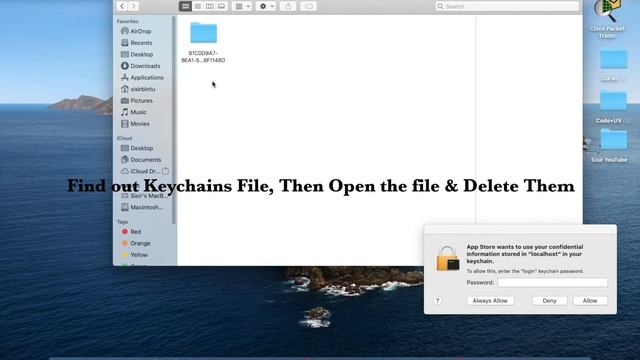Open the group-by arrangement dropdown
Screen dimensions: 640x360
[x=242, y=6]
